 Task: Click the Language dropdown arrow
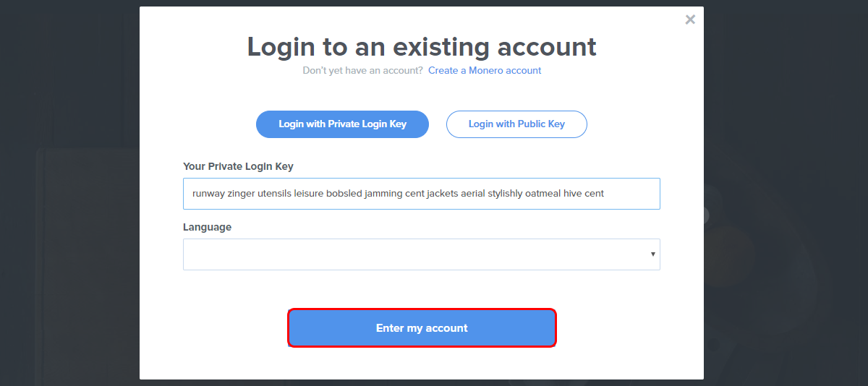[653, 254]
